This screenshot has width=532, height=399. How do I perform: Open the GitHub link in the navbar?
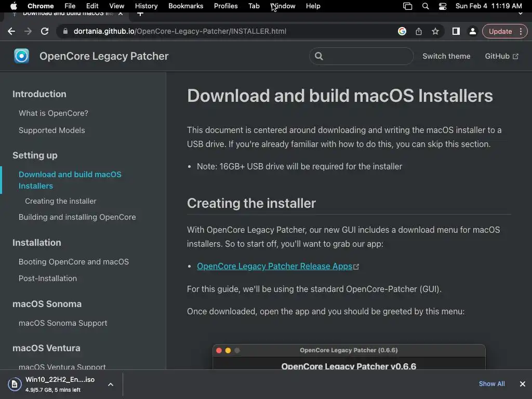pyautogui.click(x=501, y=56)
